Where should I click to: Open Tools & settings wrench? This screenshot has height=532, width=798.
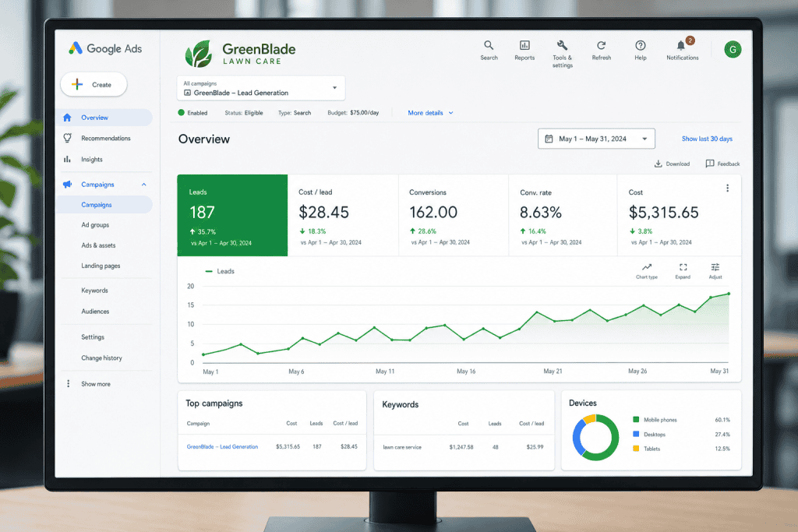coord(563,54)
